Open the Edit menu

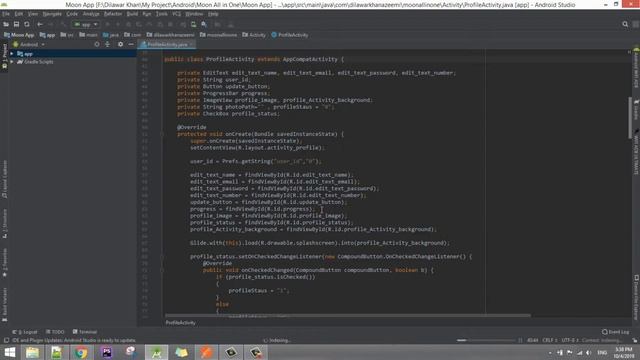point(19,14)
